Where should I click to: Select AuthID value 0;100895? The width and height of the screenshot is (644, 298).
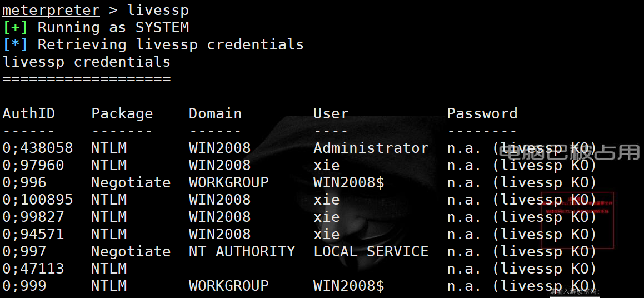pyautogui.click(x=38, y=200)
